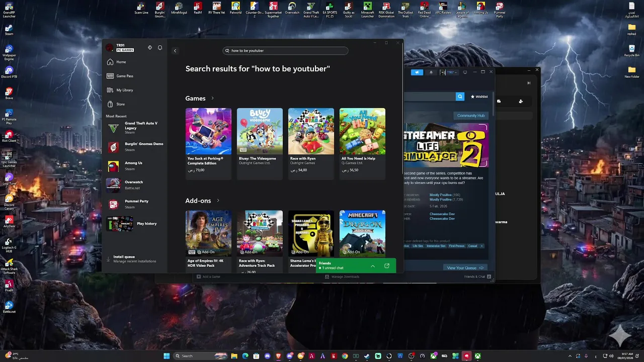Click the Community Hub button in Steam
The width and height of the screenshot is (644, 362).
point(471,116)
